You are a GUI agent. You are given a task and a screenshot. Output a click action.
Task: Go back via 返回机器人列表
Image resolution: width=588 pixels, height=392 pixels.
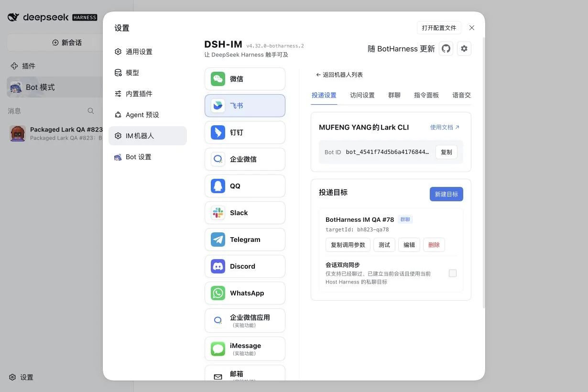[339, 75]
